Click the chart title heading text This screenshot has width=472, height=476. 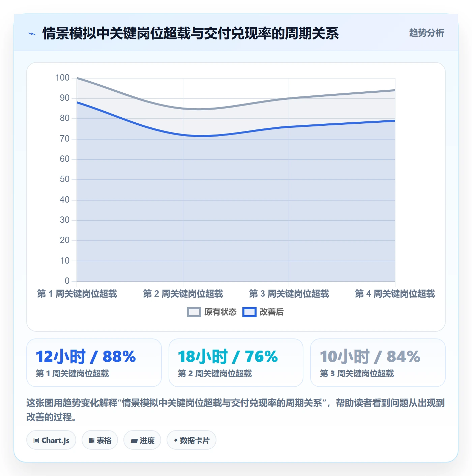point(190,33)
